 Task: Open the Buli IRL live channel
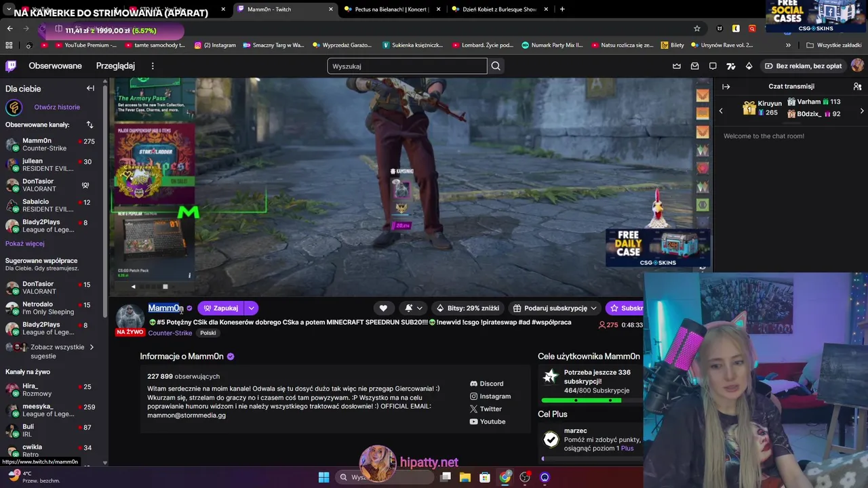(52, 430)
